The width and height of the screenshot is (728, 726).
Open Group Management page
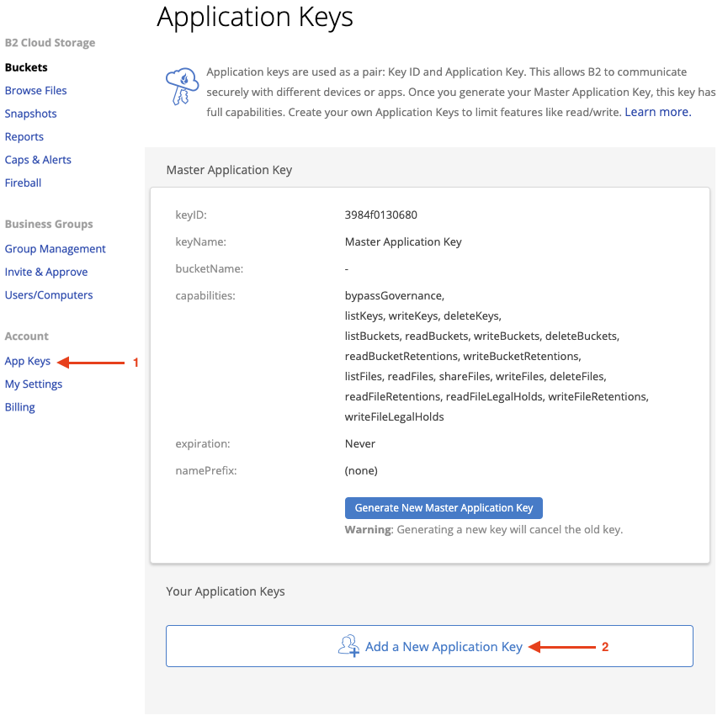56,249
